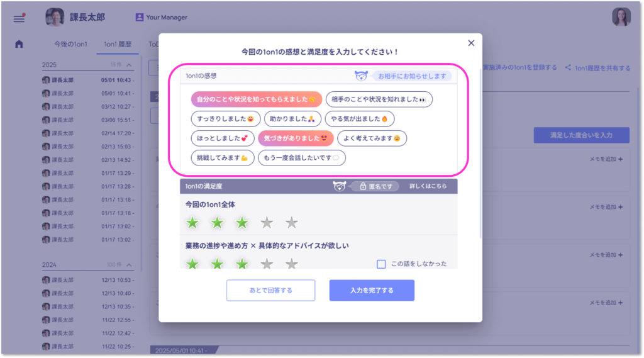The image size is (644, 358).
Task: Deselect 気づきがありました tag
Action: pyautogui.click(x=296, y=138)
